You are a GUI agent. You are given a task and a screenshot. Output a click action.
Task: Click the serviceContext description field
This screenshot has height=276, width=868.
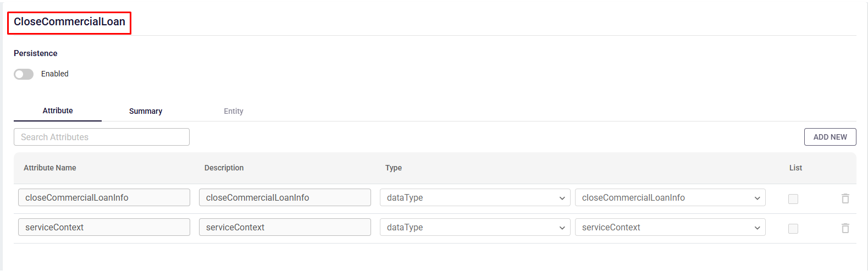point(285,228)
